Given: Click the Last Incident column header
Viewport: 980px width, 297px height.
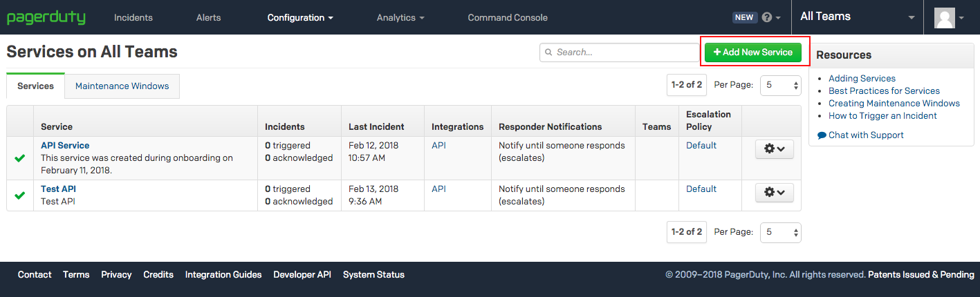Looking at the screenshot, I should point(376,126).
